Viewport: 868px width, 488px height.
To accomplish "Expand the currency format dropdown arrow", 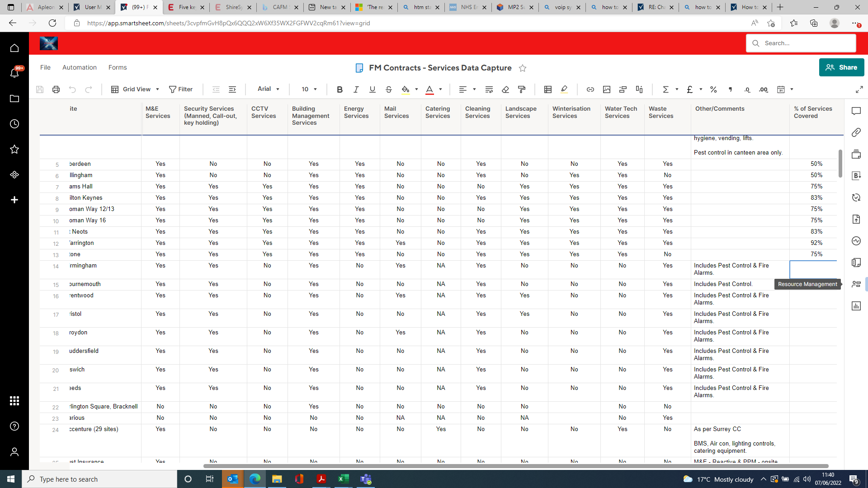I will [701, 89].
